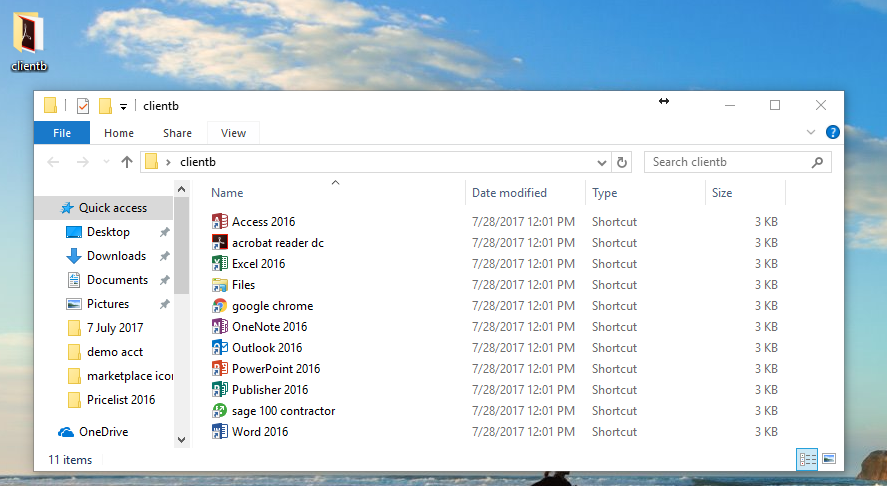Select the Excel 2016 shortcut icon
This screenshot has width=887, height=486.
(219, 263)
